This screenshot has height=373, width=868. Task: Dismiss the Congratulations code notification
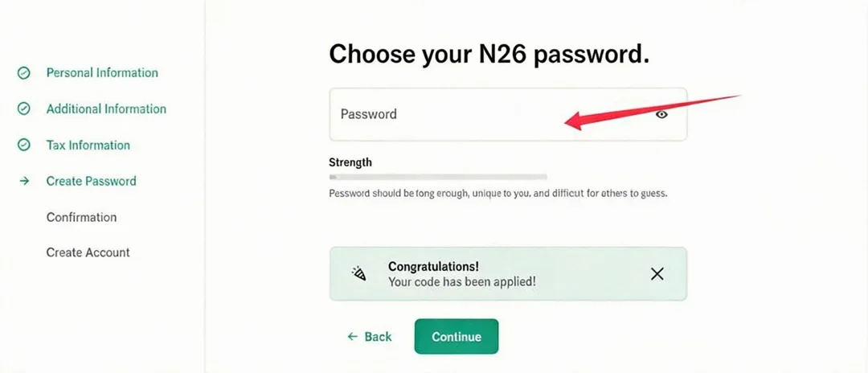657,274
